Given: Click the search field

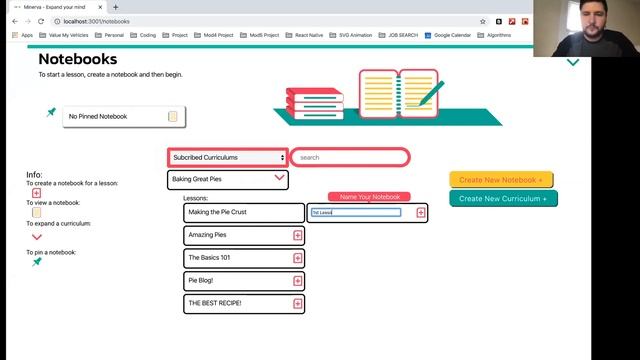Looking at the screenshot, I should (350, 158).
